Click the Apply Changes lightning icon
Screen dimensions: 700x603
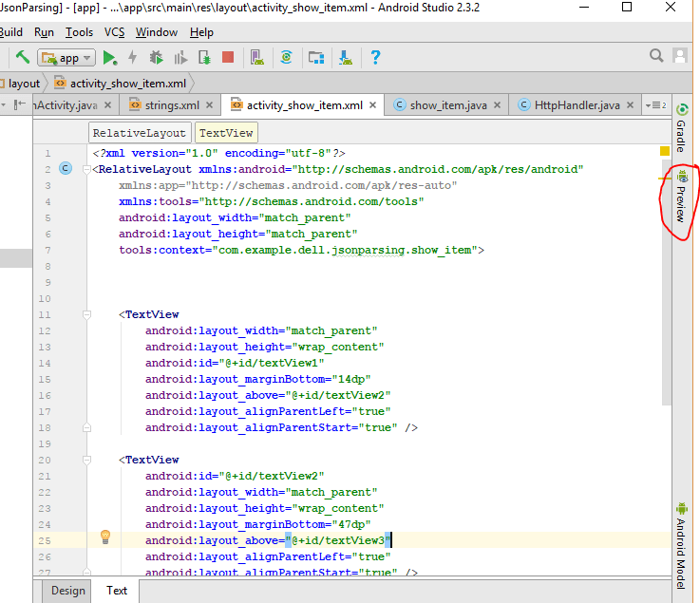(x=132, y=58)
